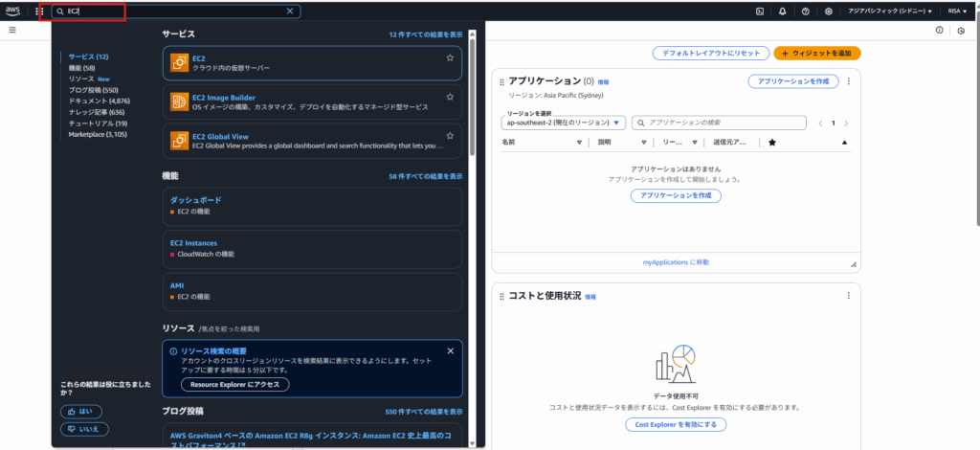Open the help question mark icon

coord(806,11)
